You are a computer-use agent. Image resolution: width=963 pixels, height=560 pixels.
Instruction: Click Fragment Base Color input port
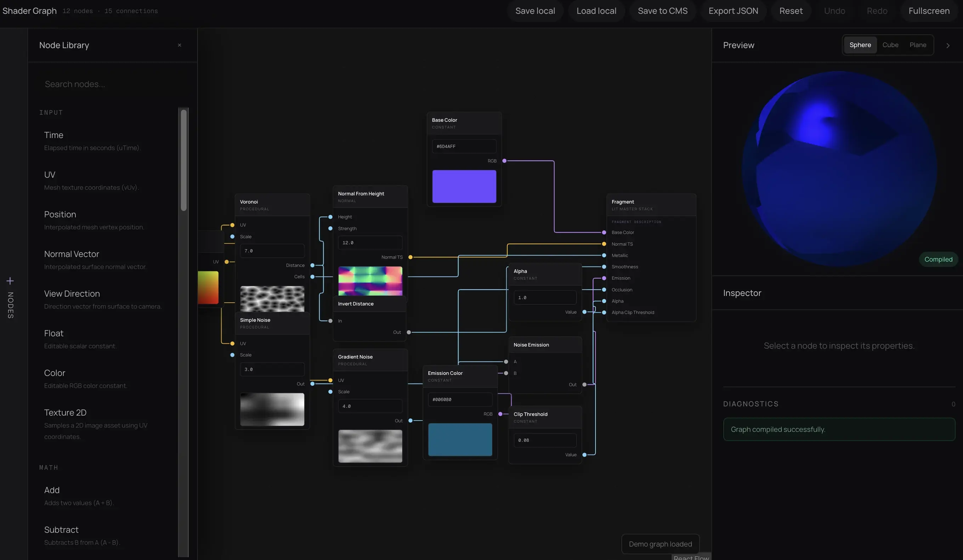(604, 233)
